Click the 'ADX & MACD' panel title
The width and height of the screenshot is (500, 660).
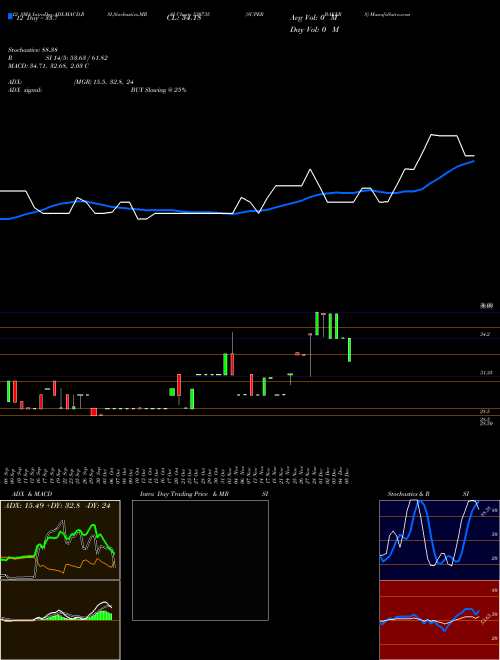coord(32,494)
